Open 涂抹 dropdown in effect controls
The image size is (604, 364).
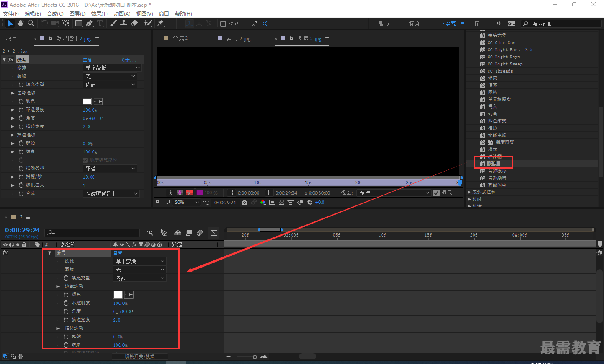(112, 68)
